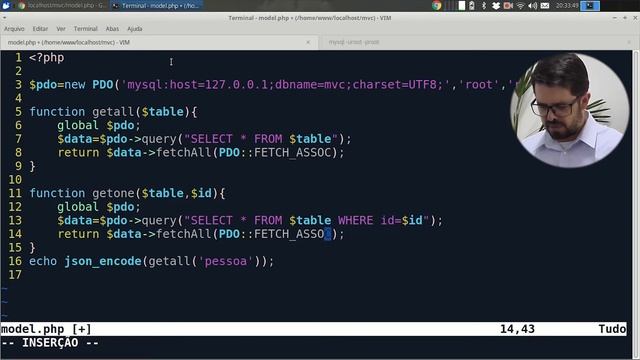This screenshot has width=640, height=360.
Task: Select the Terminal model.php taskbar window button
Action: click(156, 5)
